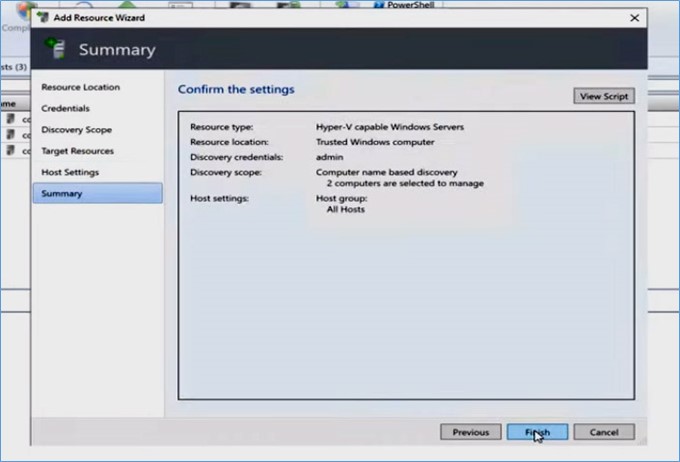
Task: Click the "All Hosts" host group value
Action: coord(346,210)
